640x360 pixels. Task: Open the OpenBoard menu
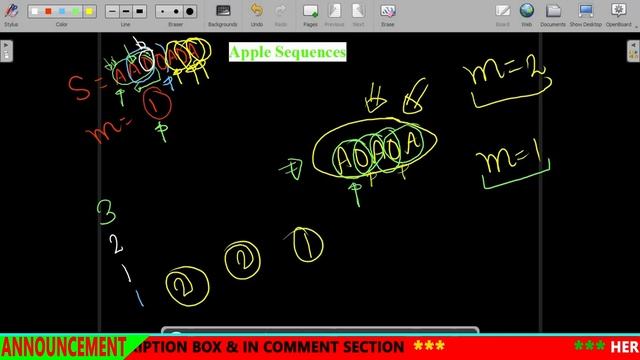pyautogui.click(x=619, y=11)
